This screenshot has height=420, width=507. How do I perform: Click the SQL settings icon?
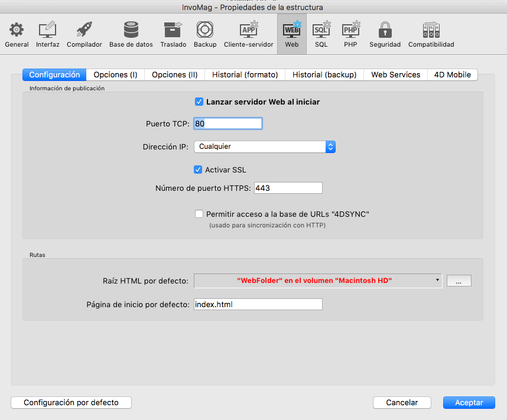point(321,30)
